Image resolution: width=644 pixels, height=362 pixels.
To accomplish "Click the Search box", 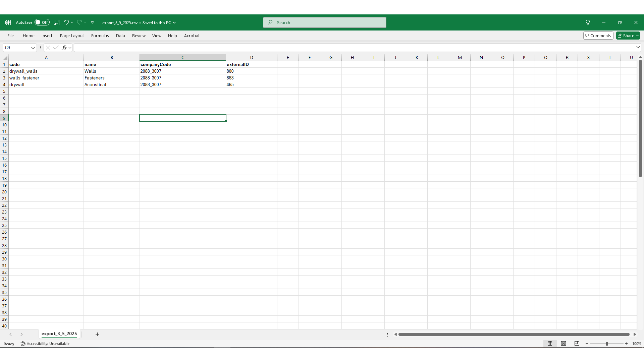I will (324, 22).
